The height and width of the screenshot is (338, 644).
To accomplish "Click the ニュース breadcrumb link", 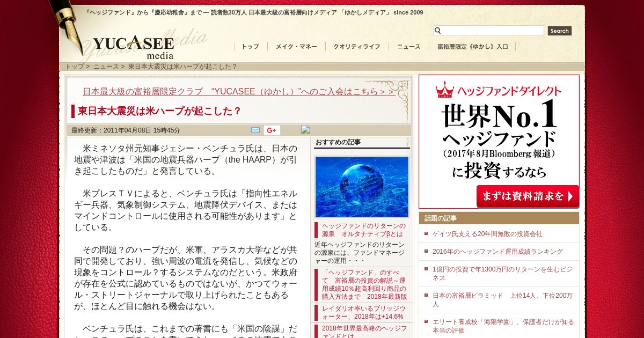I will 106,67.
